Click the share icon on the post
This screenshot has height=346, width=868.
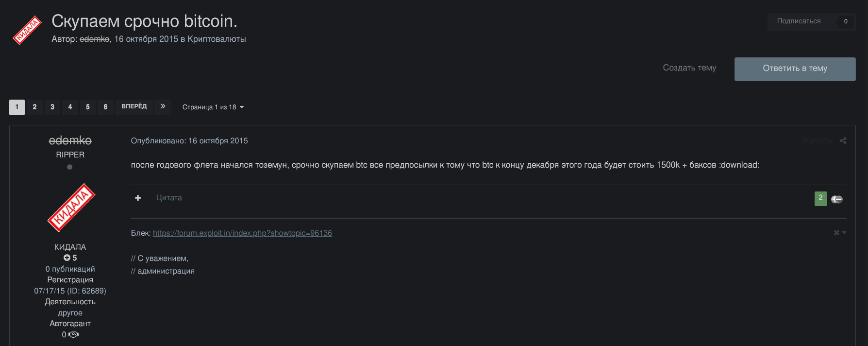tap(843, 141)
